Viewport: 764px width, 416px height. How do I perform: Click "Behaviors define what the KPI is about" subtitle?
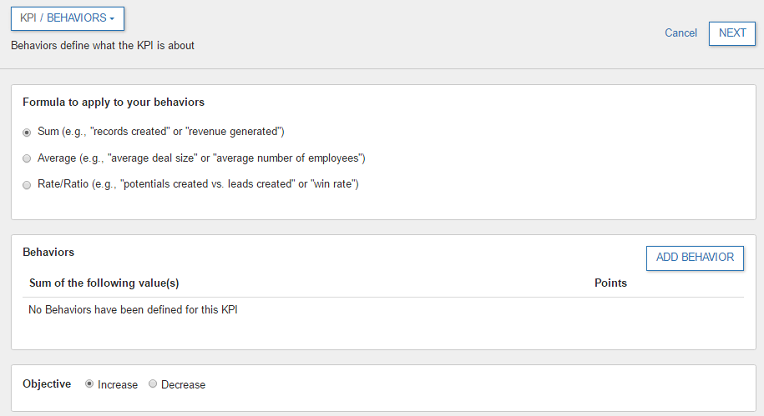pyautogui.click(x=102, y=45)
